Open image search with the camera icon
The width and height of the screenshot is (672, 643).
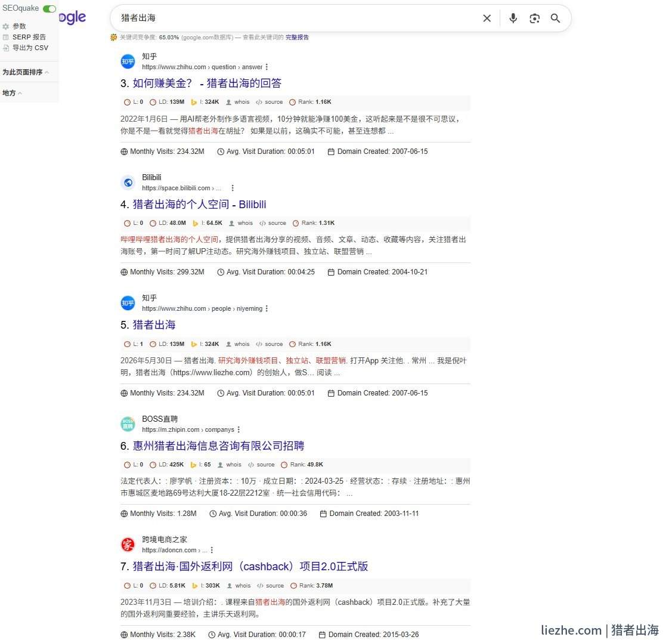[x=534, y=18]
